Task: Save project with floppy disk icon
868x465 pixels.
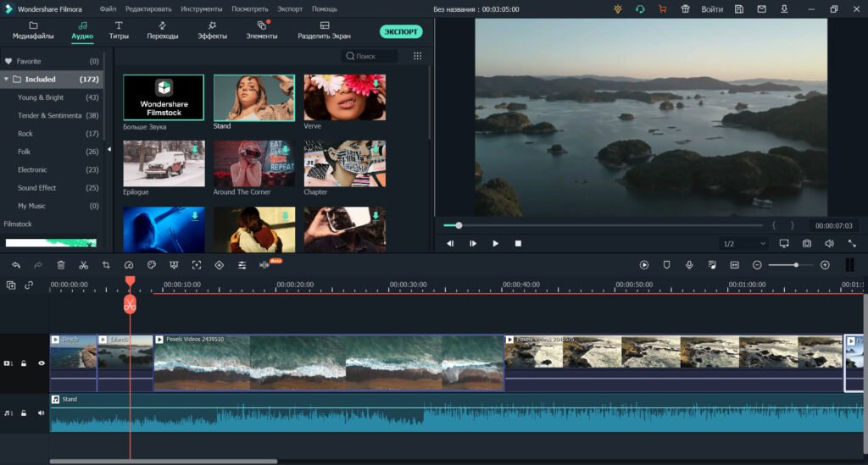Action: click(739, 8)
